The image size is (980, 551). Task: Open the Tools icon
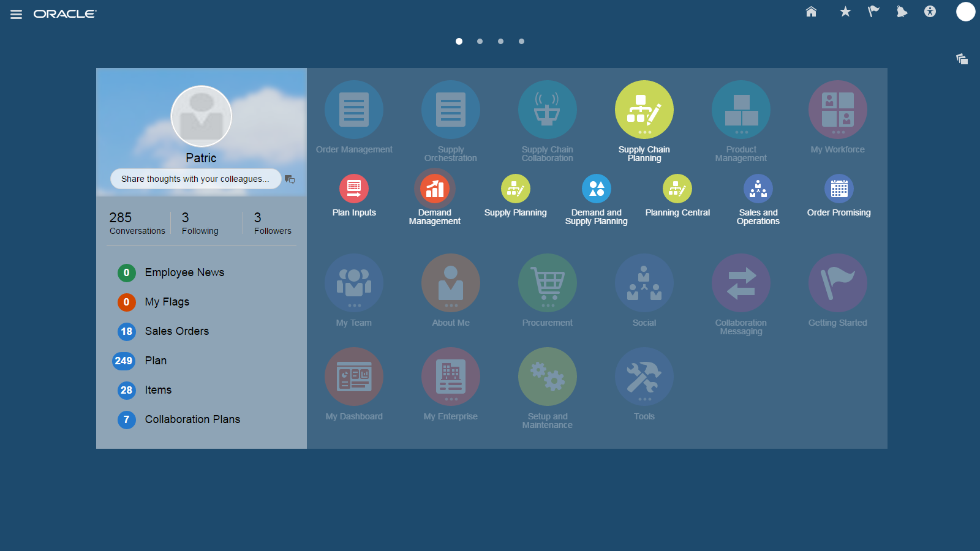(644, 377)
